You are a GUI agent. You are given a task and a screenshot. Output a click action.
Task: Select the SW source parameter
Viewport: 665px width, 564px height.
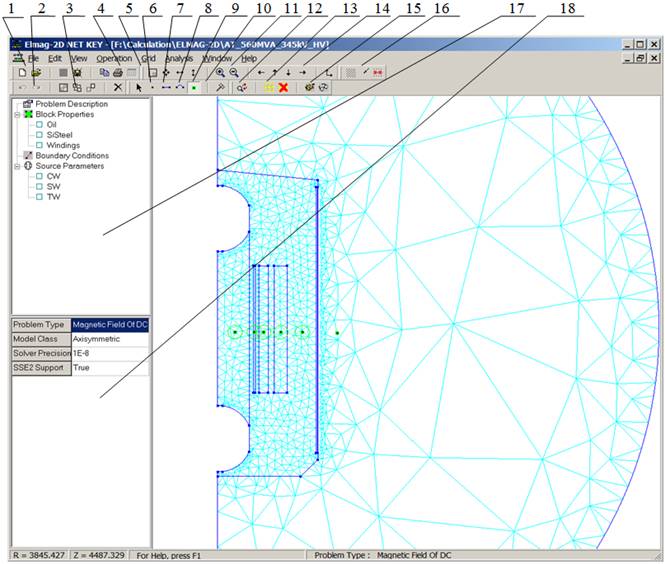coord(53,187)
